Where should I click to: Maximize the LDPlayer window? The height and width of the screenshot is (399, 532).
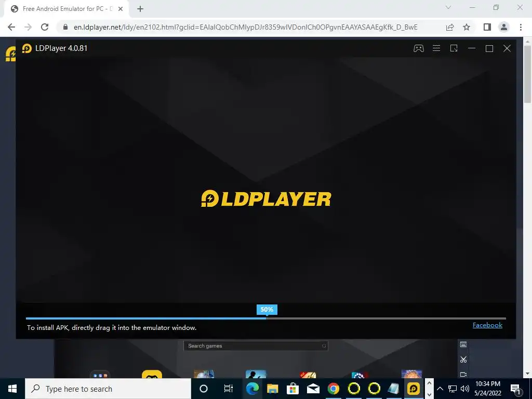489,48
